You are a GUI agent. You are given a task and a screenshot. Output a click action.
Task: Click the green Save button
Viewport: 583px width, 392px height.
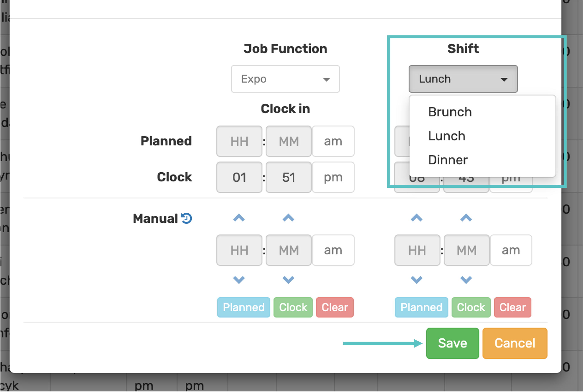[452, 343]
